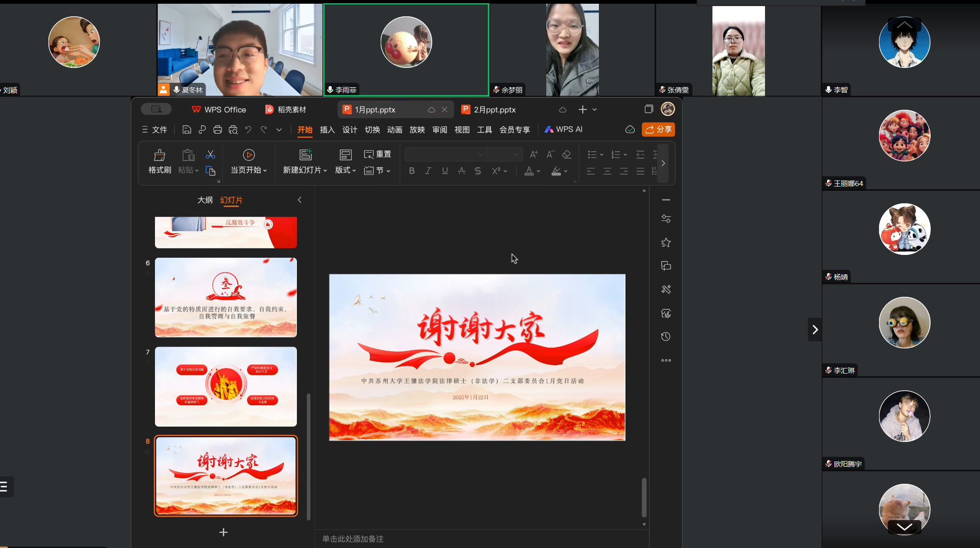Toggle Underline formatting button

click(445, 171)
